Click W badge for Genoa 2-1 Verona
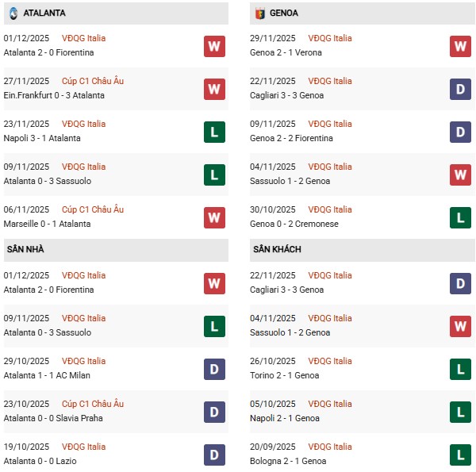Screen dimensions: 476x472 click(x=460, y=46)
